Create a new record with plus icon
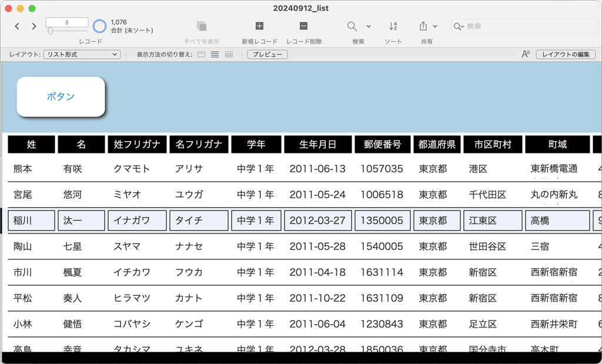Image resolution: width=602 pixels, height=364 pixels. click(259, 26)
